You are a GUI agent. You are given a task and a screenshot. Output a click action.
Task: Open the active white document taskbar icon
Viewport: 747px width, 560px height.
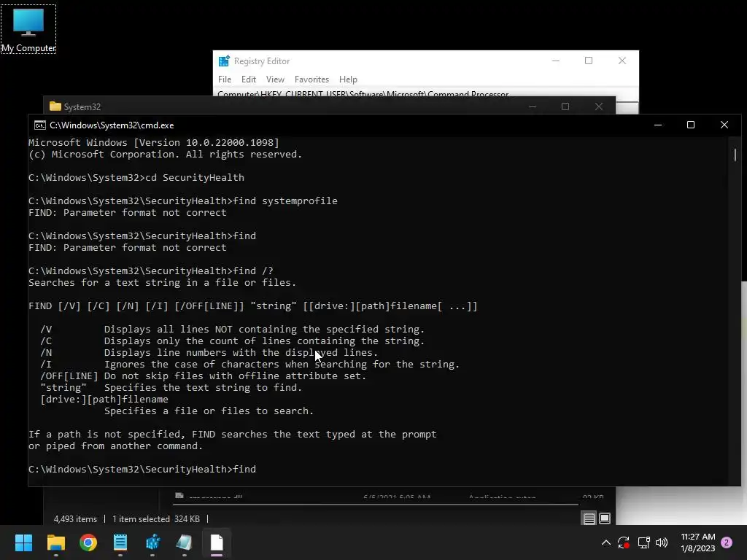point(217,542)
